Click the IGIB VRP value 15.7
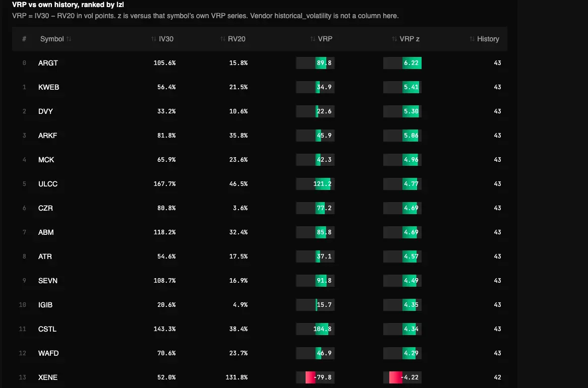Image resolution: width=588 pixels, height=388 pixels. 324,305
